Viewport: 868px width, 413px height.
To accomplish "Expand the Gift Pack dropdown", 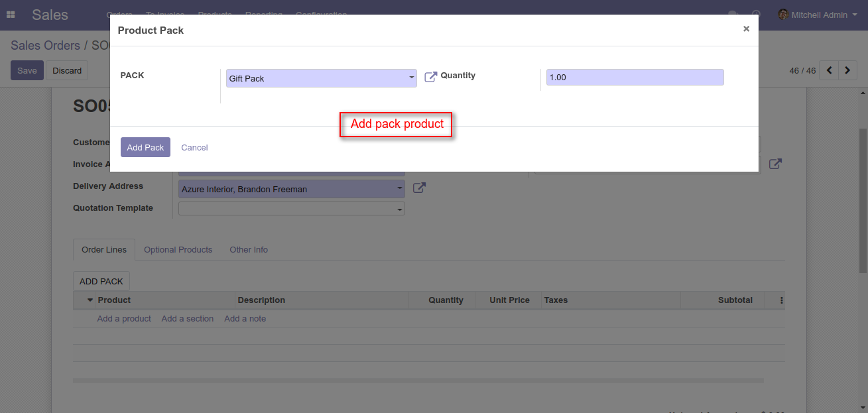I will tap(411, 78).
